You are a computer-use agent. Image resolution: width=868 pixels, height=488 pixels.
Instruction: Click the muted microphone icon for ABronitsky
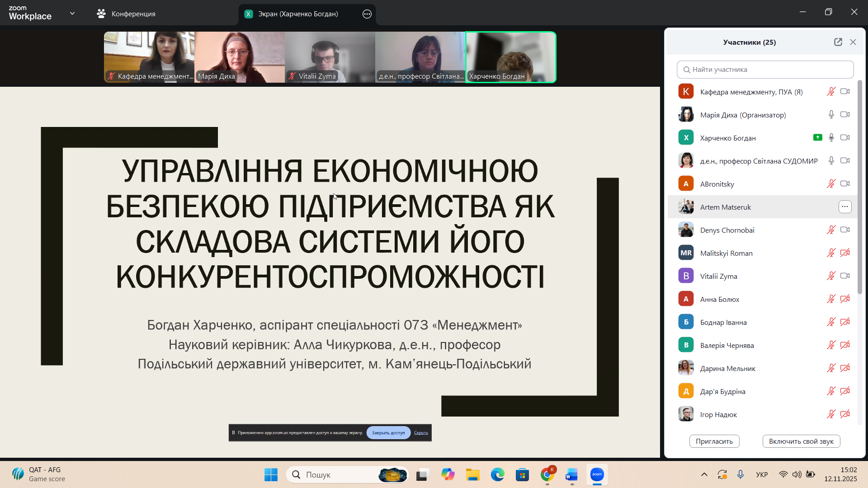point(831,184)
